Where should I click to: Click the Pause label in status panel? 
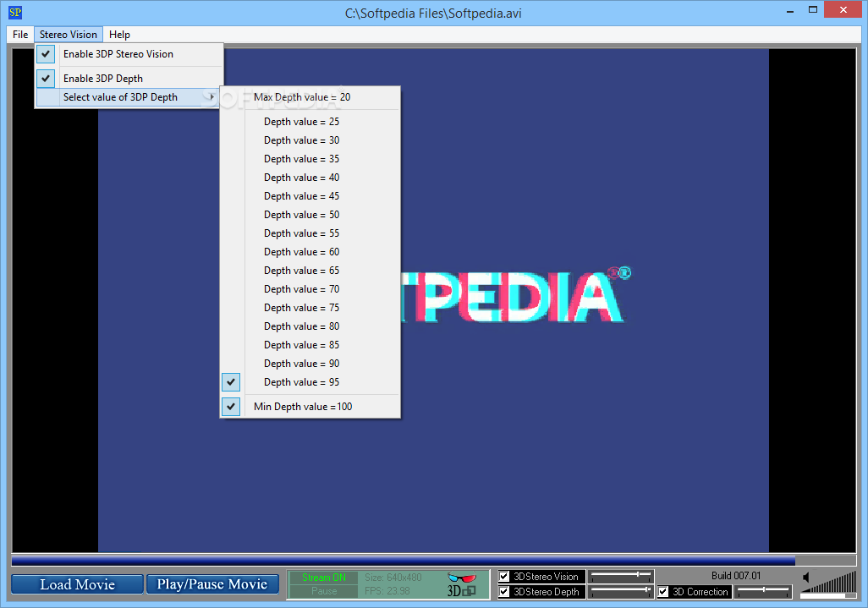pyautogui.click(x=324, y=591)
